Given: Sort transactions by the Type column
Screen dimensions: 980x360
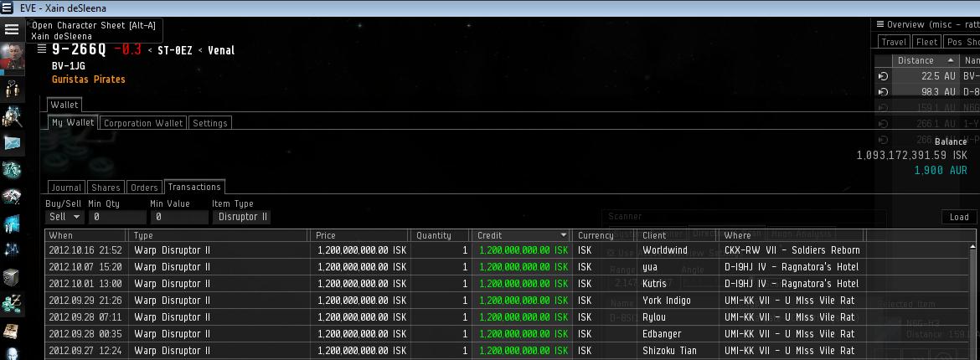Looking at the screenshot, I should pyautogui.click(x=219, y=235).
